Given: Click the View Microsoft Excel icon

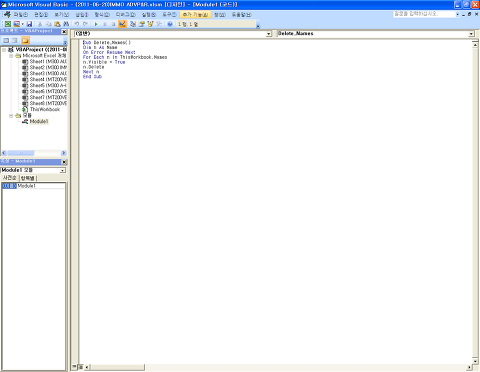Looking at the screenshot, I should click(x=7, y=24).
